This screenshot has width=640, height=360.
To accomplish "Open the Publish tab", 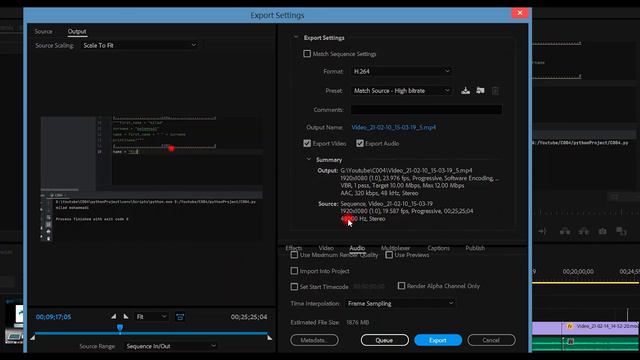I will pyautogui.click(x=475, y=248).
